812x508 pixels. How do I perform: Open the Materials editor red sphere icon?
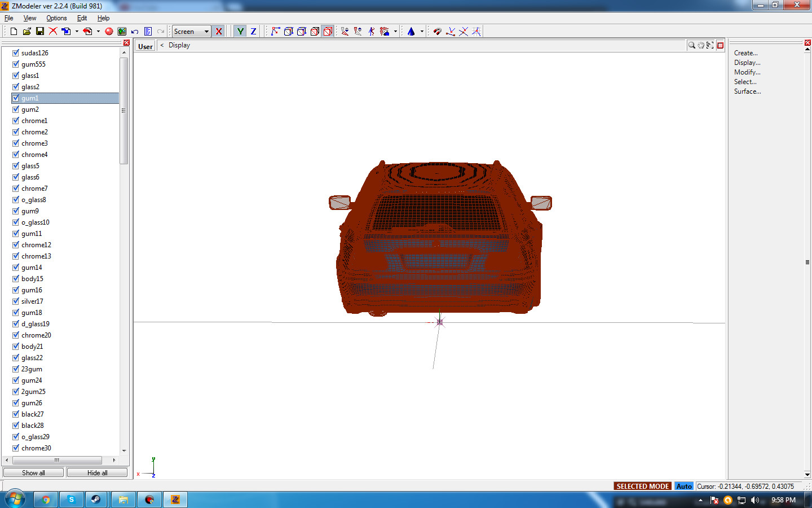point(109,32)
